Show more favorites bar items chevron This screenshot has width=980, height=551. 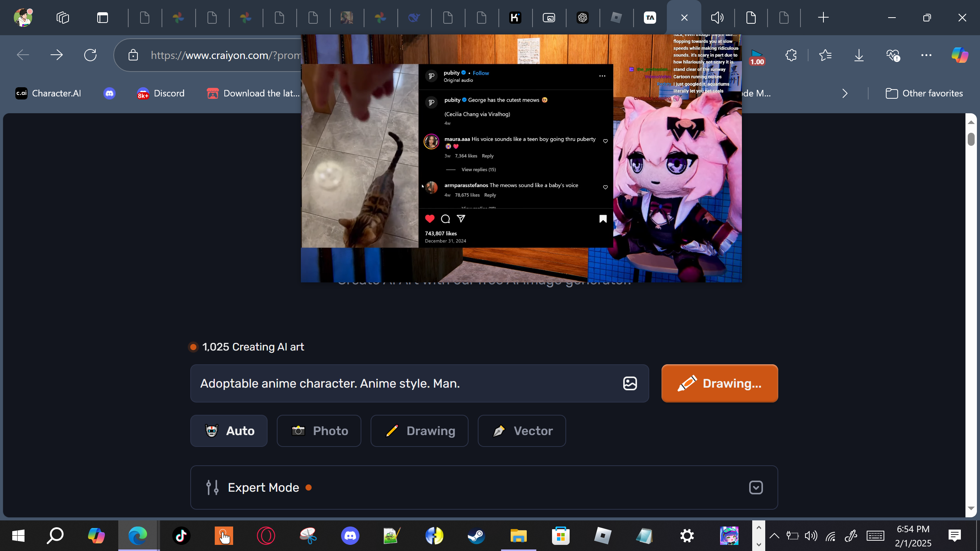click(x=845, y=93)
